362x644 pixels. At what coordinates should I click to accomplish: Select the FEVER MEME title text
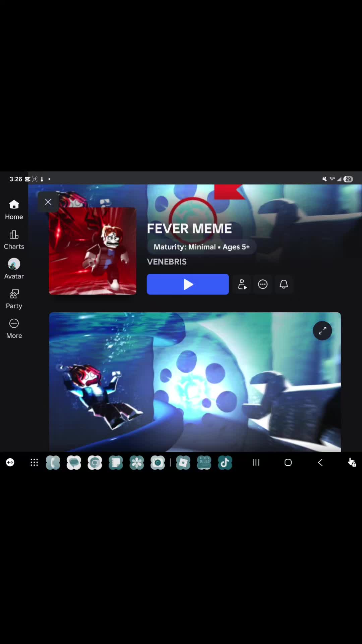(x=189, y=228)
